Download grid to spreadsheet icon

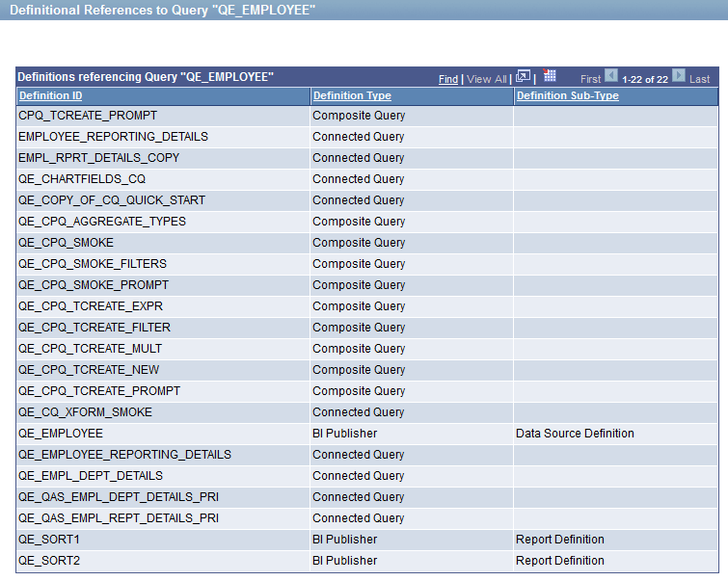(550, 75)
